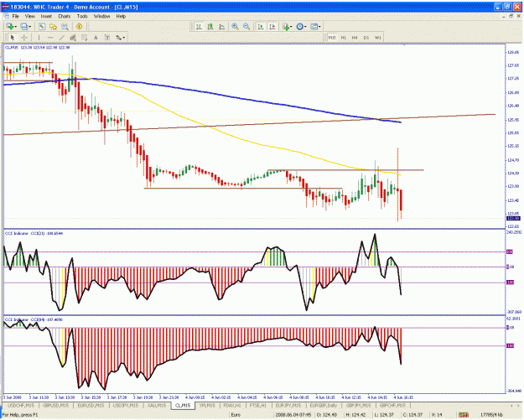Screen dimensions: 524x420
Task: Expand the Profiles dropdown arrow
Action: pyautogui.click(x=30, y=27)
